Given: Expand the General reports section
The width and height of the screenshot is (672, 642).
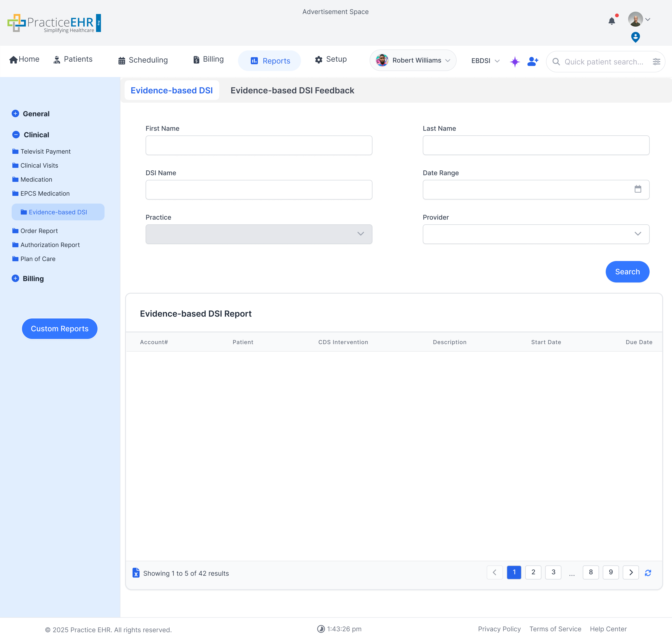Looking at the screenshot, I should pyautogui.click(x=15, y=114).
